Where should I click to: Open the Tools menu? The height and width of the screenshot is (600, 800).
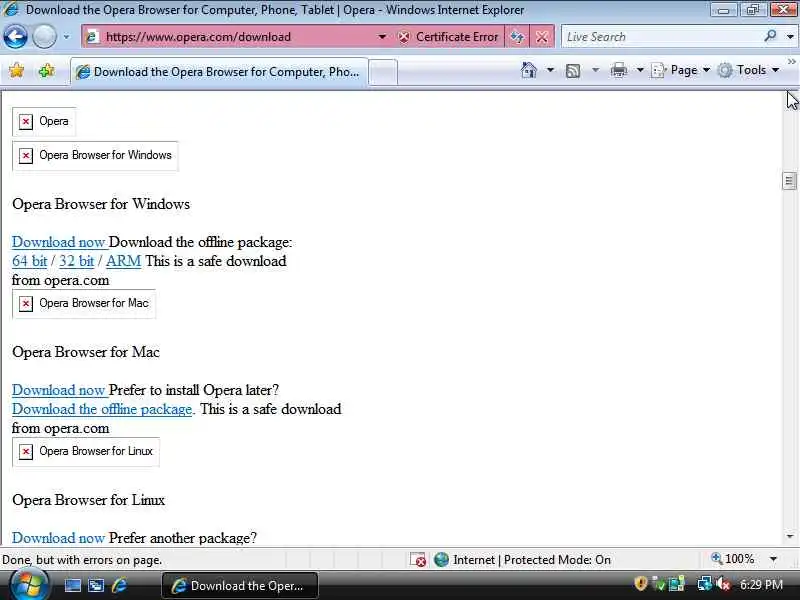pos(748,70)
